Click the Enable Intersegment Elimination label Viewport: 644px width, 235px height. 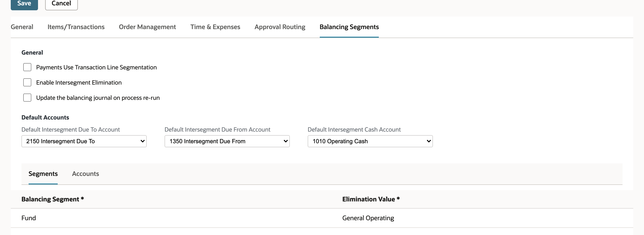(x=79, y=83)
